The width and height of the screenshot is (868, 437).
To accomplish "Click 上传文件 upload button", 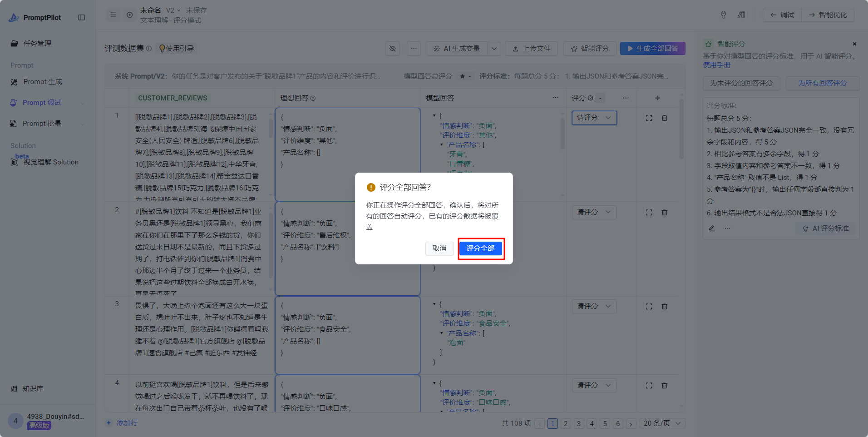I will [531, 48].
